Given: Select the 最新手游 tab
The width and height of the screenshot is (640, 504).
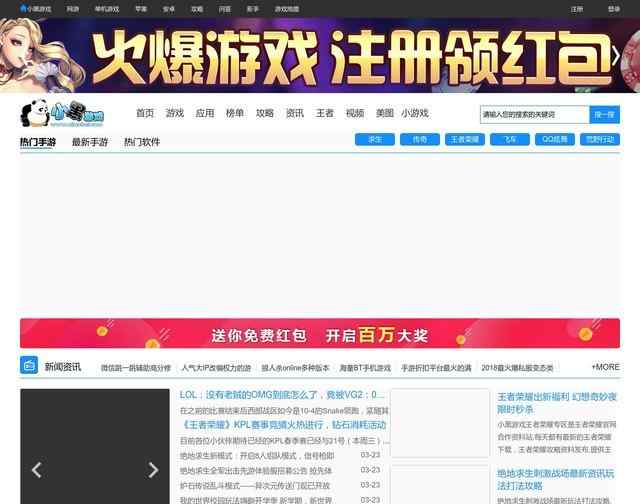Looking at the screenshot, I should (x=90, y=142).
